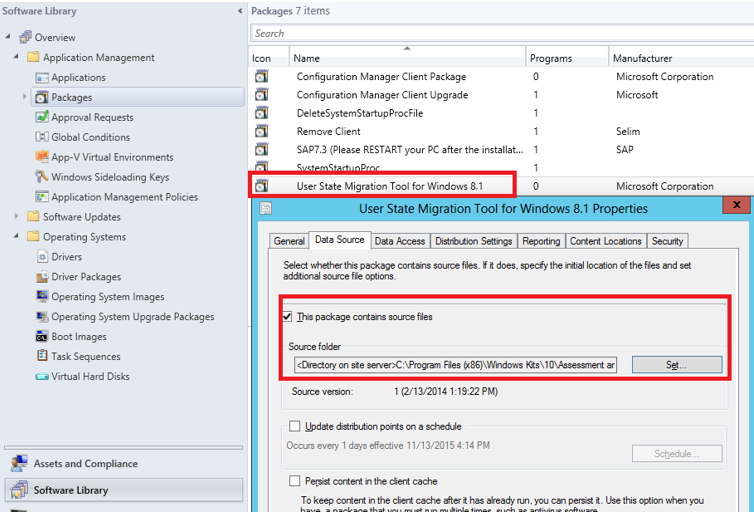Open the Distribution Settings tab
The width and height of the screenshot is (754, 513).
click(x=474, y=241)
